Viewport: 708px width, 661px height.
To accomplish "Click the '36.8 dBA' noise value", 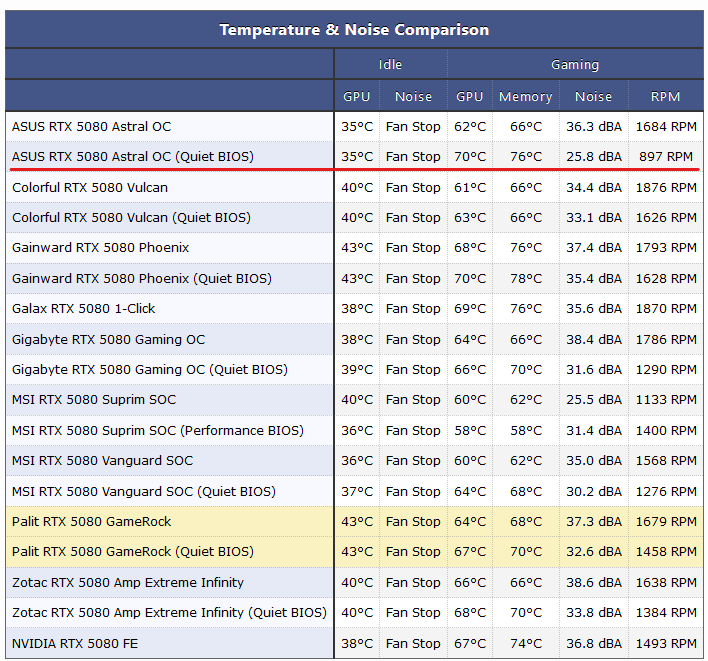I will coord(594,643).
